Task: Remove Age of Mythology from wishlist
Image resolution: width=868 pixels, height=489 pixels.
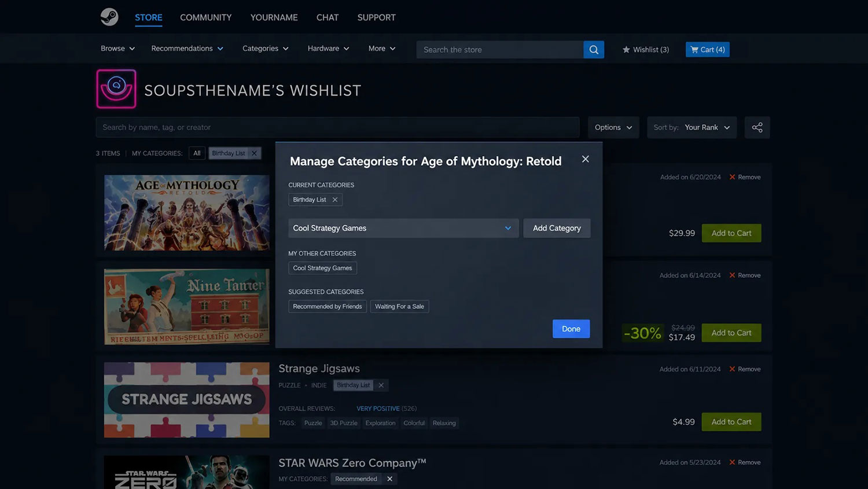Action: (745, 177)
